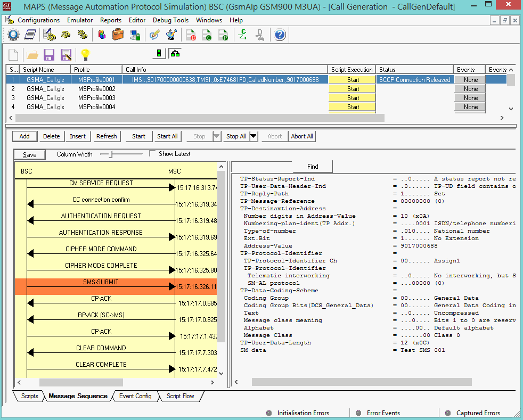This screenshot has width=523, height=420.
Task: Open help with the blue question mark icon
Action: click(280, 35)
